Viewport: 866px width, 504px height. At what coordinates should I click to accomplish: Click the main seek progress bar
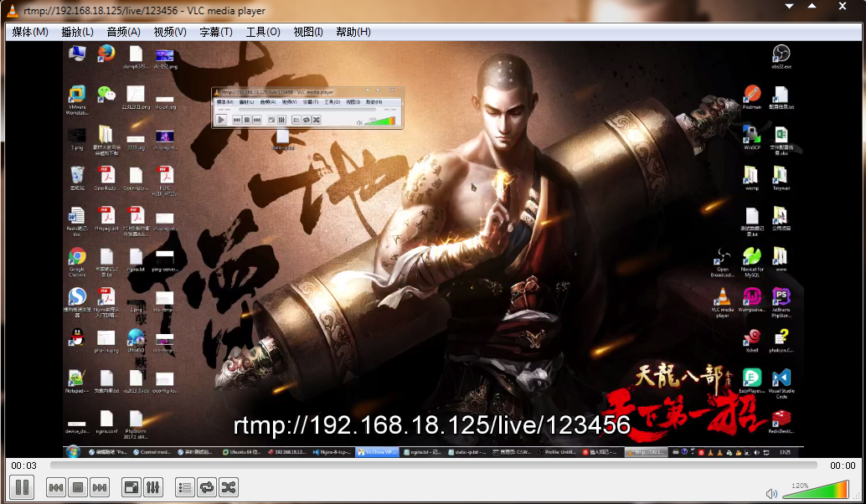point(434,465)
